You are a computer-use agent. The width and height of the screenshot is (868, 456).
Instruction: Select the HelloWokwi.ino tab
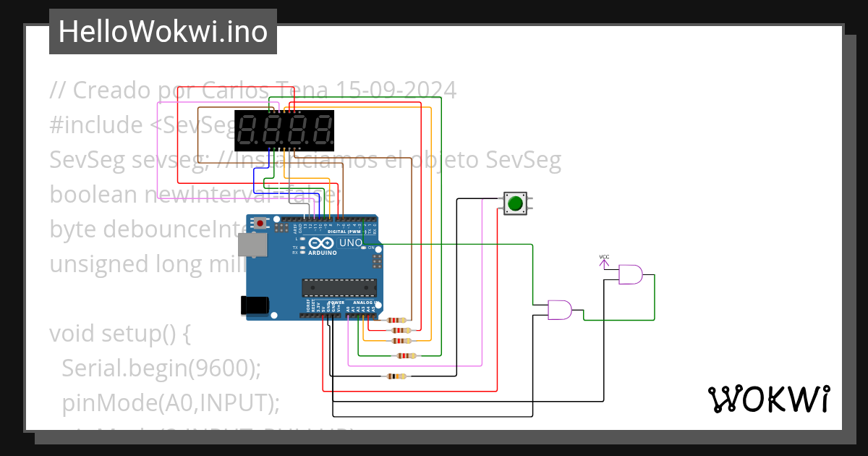162,30
